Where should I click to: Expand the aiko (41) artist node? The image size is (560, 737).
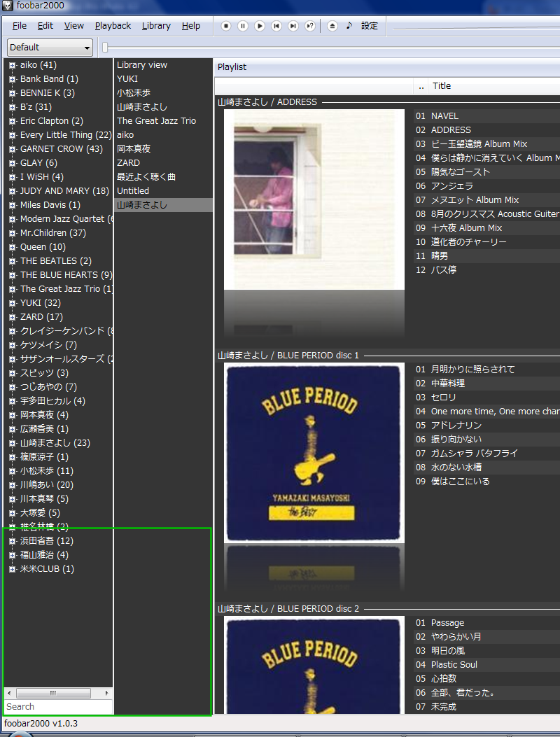12,65
